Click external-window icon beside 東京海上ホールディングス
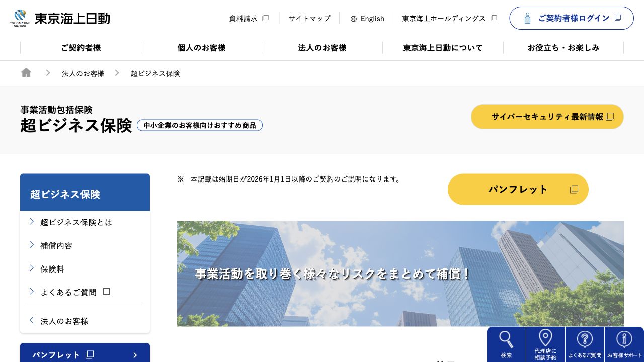The image size is (644, 362). (x=494, y=18)
